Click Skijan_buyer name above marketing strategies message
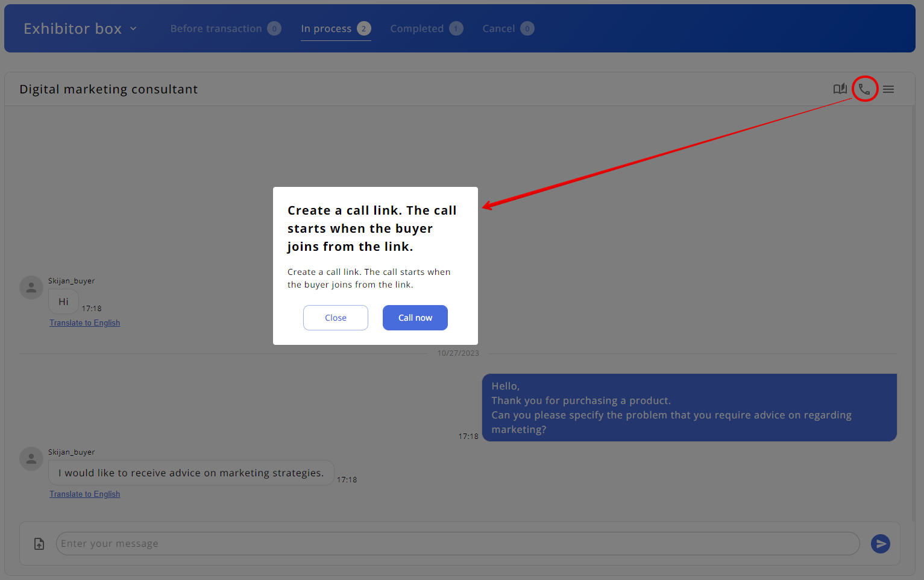The width and height of the screenshot is (924, 580). pyautogui.click(x=71, y=452)
